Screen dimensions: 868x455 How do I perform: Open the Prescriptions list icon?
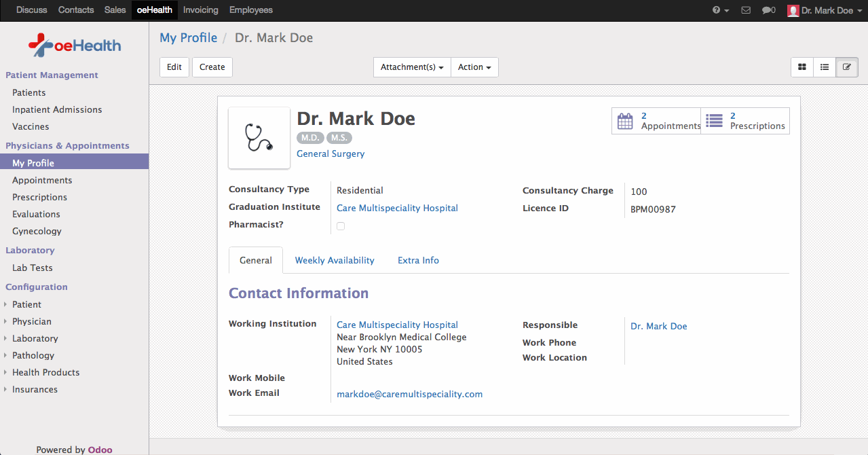click(714, 121)
